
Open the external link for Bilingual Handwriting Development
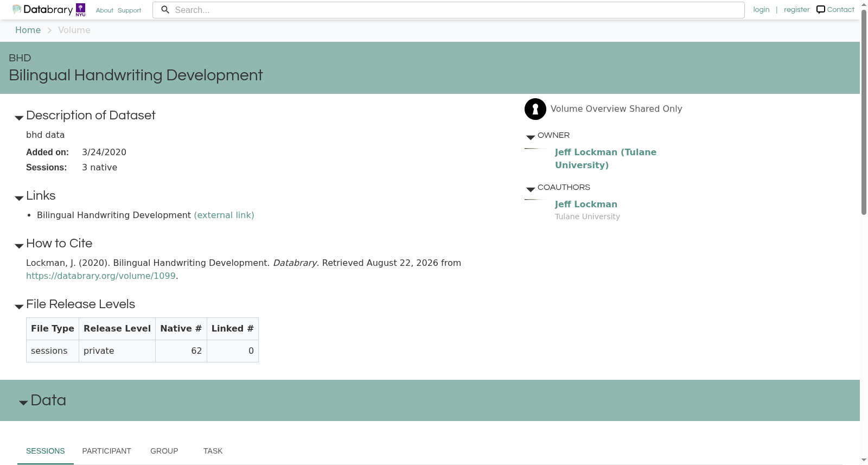point(224,215)
